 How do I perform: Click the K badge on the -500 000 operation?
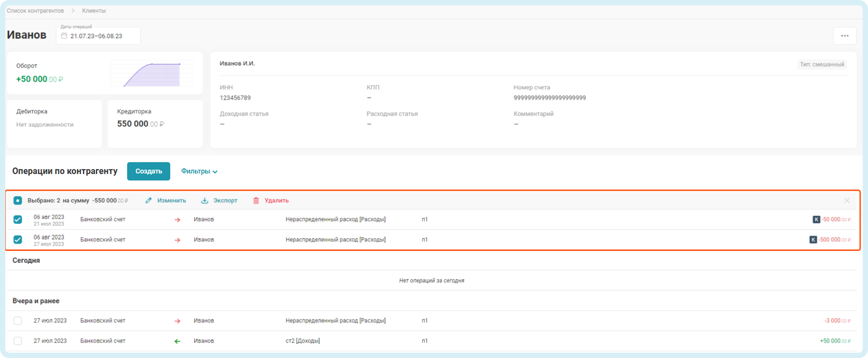[x=813, y=240]
